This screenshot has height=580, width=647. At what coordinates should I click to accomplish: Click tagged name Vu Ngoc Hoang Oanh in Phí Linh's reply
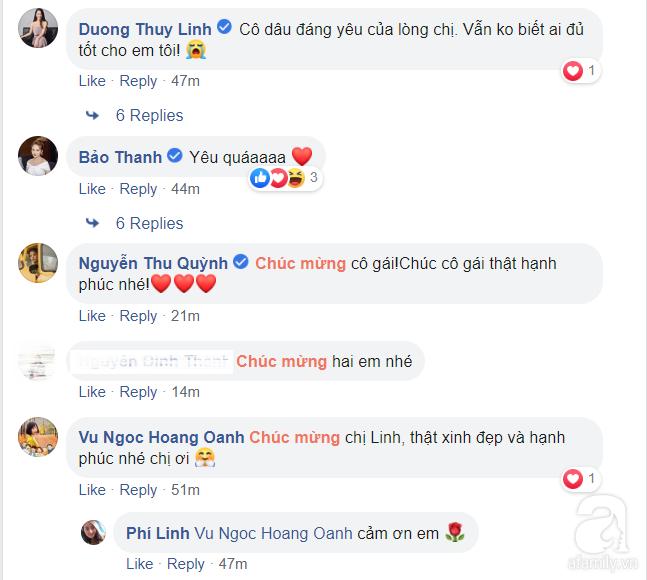coord(273,533)
